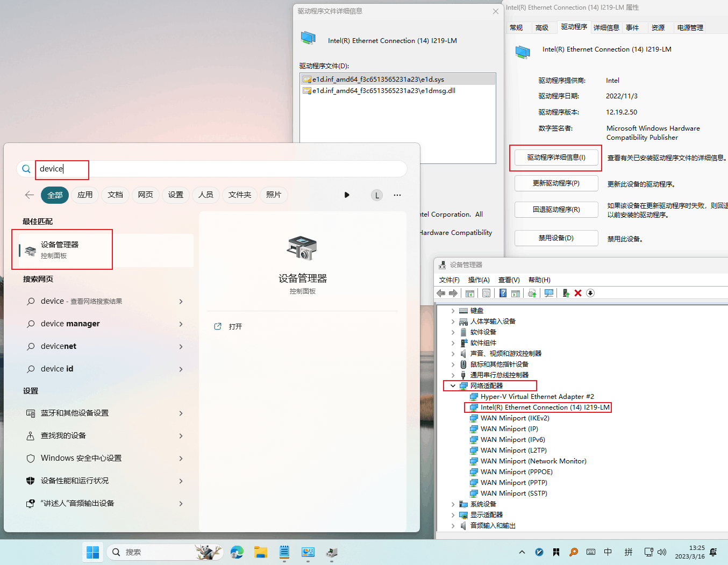Expand the 键盘 tree node
Screen dimensions: 728x565
coord(453,311)
